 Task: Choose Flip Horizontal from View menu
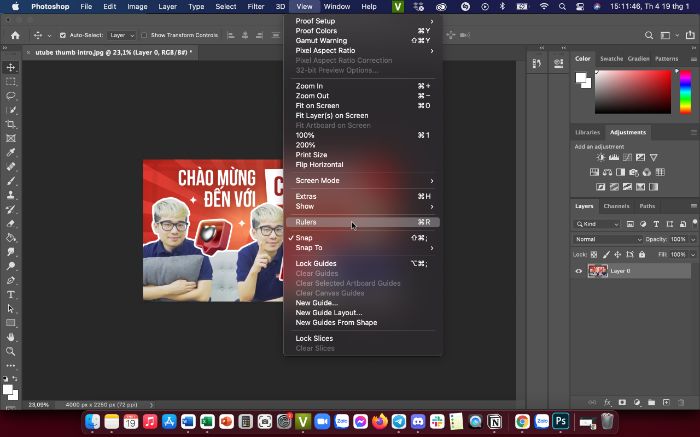click(362, 165)
